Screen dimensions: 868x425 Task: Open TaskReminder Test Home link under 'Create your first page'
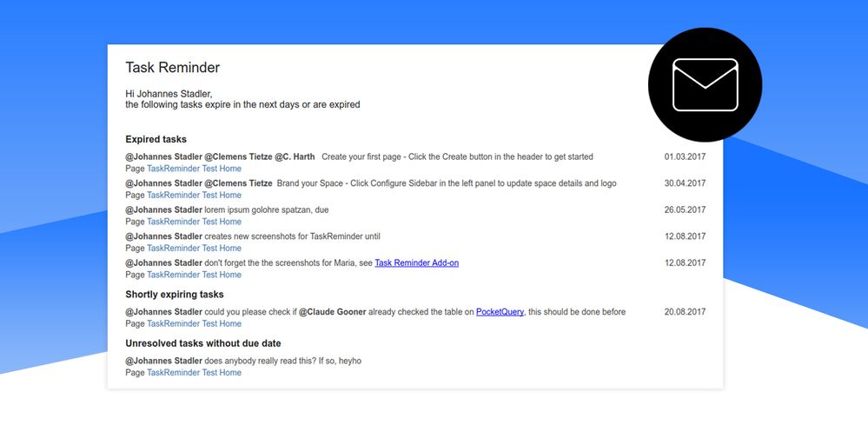[x=194, y=169]
